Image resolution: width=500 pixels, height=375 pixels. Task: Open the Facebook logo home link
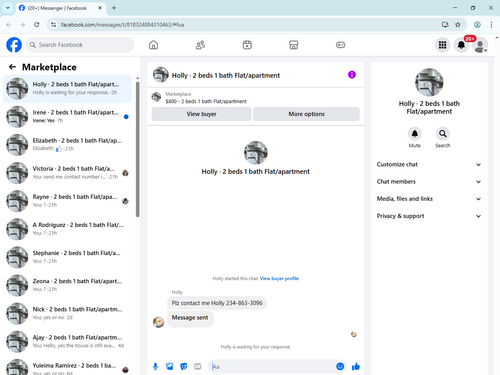click(x=14, y=45)
